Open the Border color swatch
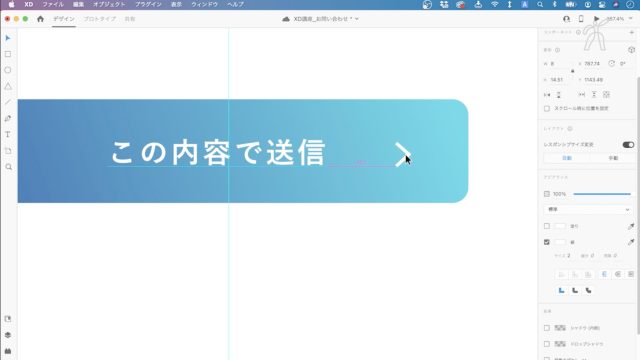 [x=560, y=242]
